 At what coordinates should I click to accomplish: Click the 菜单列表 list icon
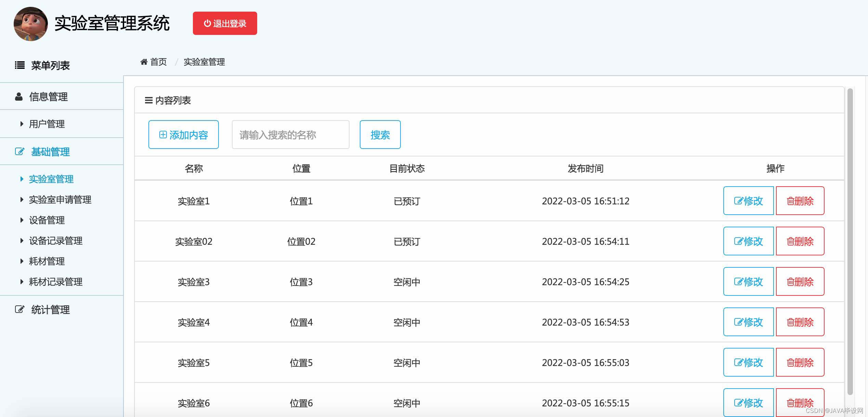20,65
